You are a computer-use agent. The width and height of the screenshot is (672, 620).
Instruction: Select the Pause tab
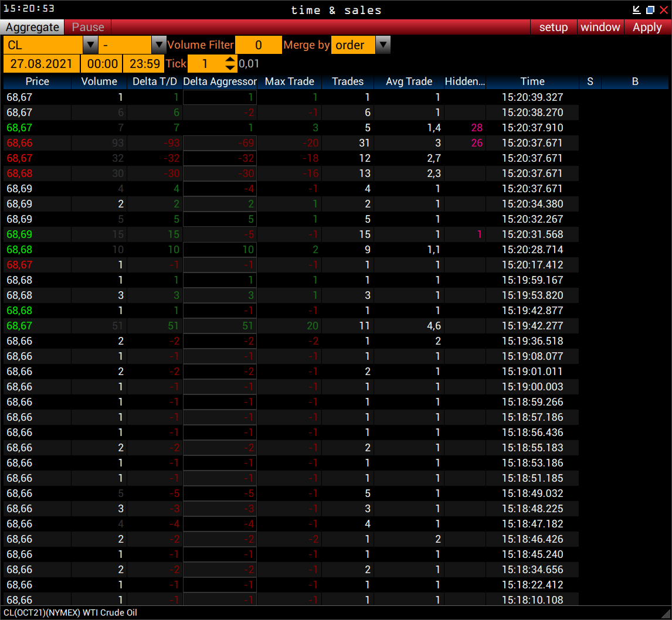point(87,27)
